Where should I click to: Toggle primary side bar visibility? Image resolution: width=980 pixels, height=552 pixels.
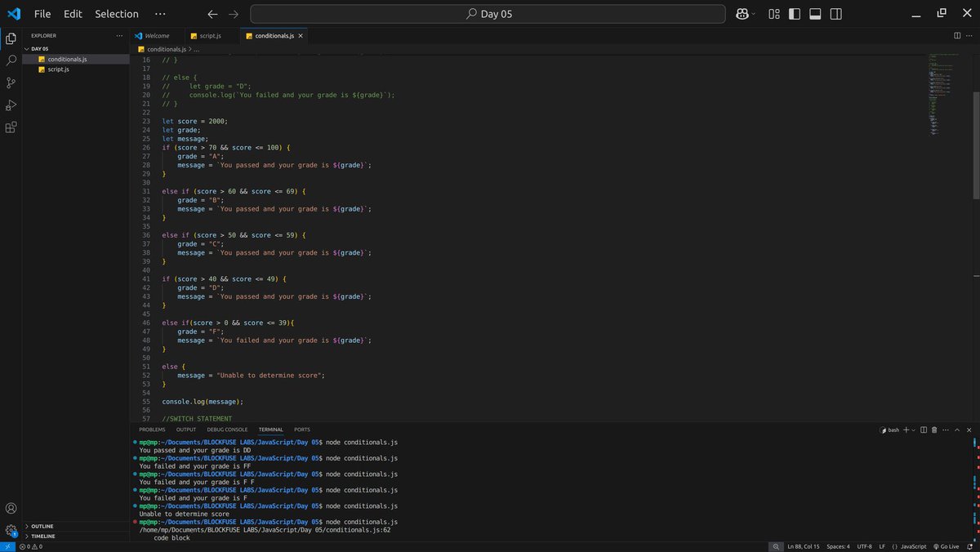coord(795,14)
